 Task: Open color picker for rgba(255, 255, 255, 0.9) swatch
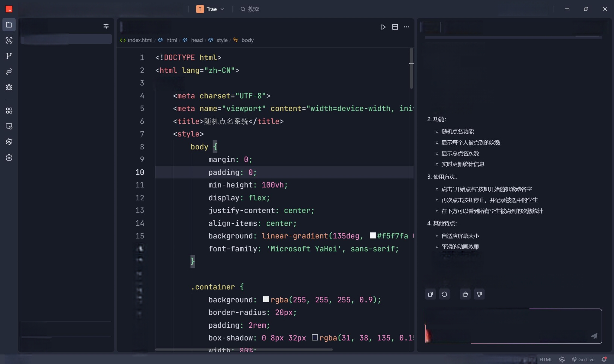click(x=266, y=299)
